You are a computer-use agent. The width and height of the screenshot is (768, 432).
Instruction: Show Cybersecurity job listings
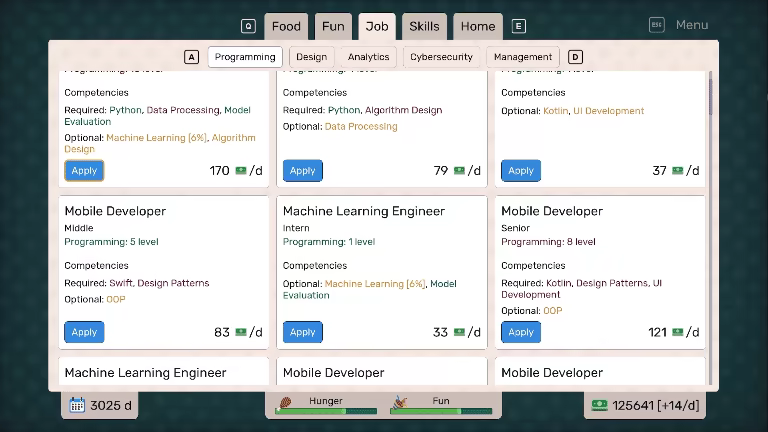441,57
